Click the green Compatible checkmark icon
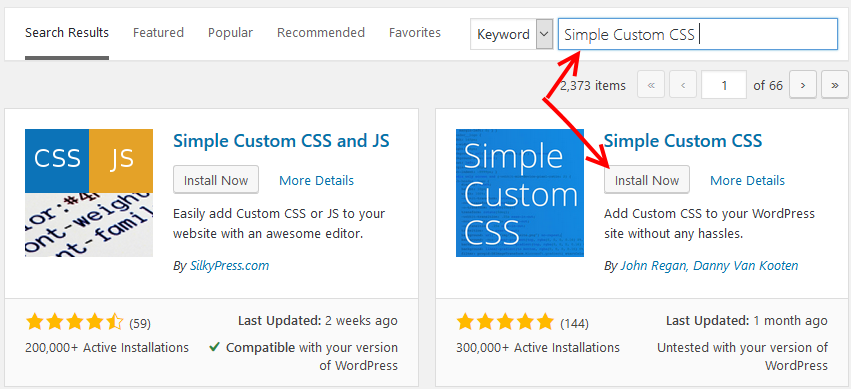The height and width of the screenshot is (389, 851). pos(214,347)
